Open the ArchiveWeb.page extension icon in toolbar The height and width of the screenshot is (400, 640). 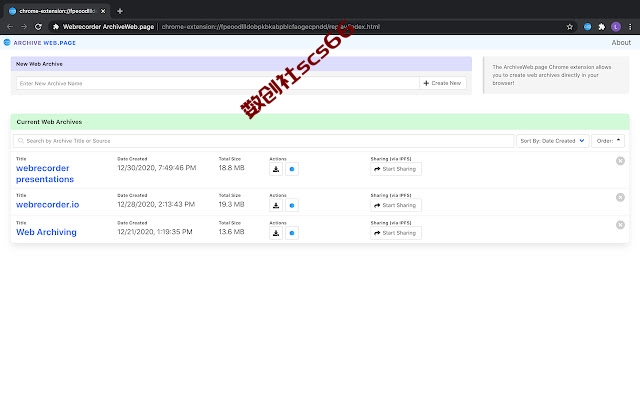[x=587, y=27]
